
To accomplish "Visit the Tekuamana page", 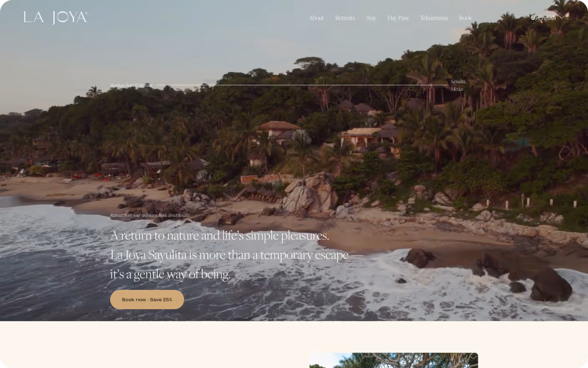I will 434,18.
